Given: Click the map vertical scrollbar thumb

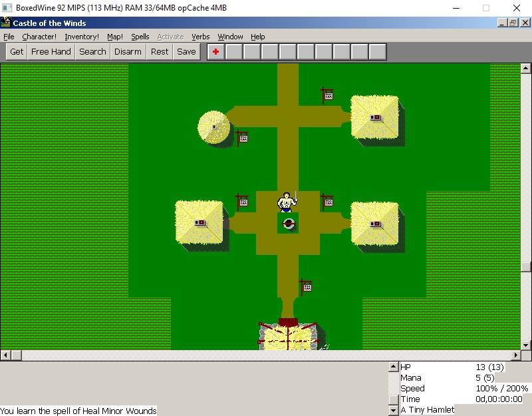Looking at the screenshot, I should pyautogui.click(x=525, y=267).
